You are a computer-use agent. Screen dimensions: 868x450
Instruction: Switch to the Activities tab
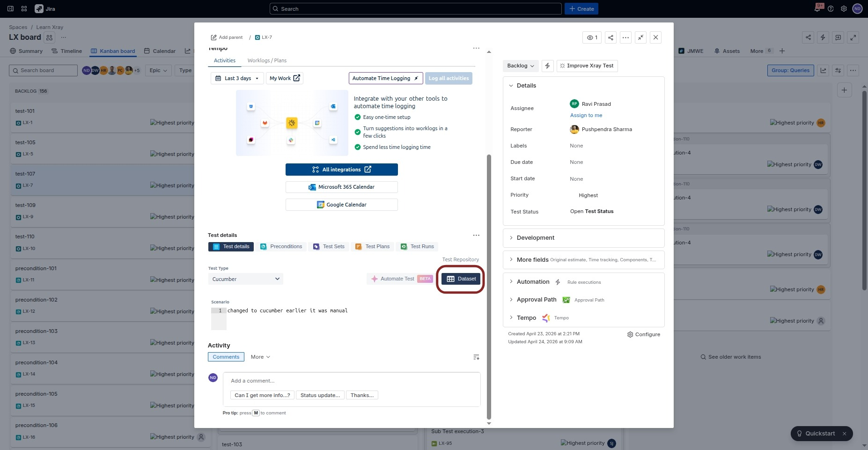tap(225, 61)
